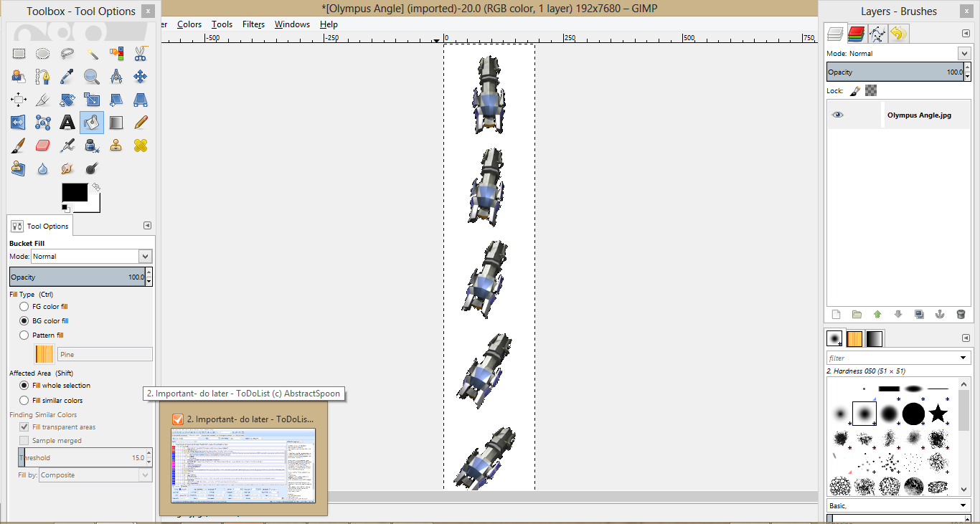Select the Eraser tool
The image size is (980, 524).
(43, 146)
